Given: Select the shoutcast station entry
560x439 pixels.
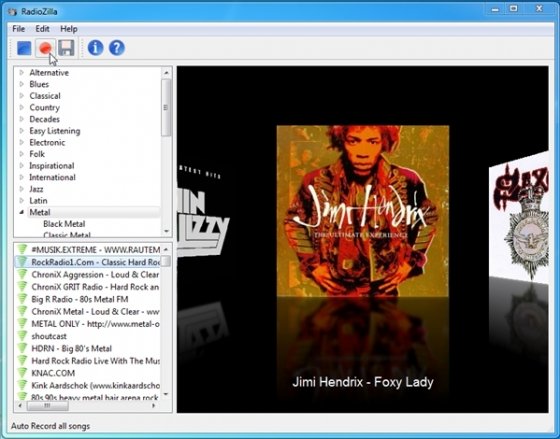Looking at the screenshot, I should pos(49,336).
